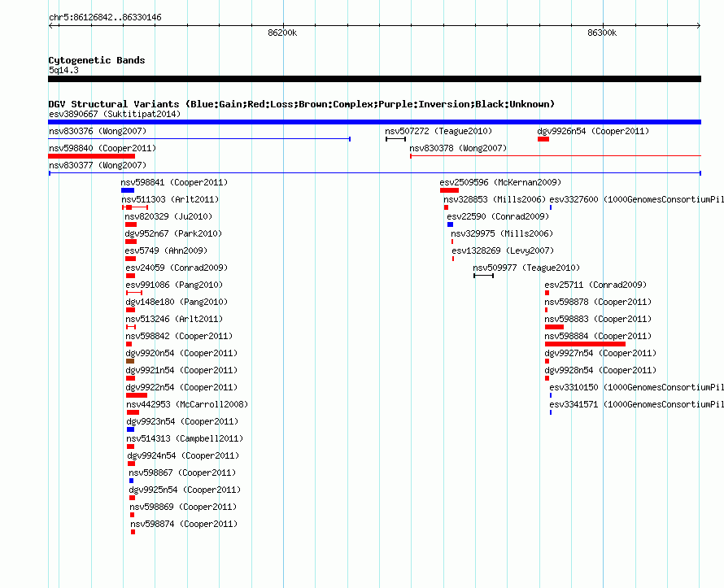Click the esv3890667 (Suktitipat2014) variant label
This screenshot has width=724, height=588.
[x=115, y=114]
